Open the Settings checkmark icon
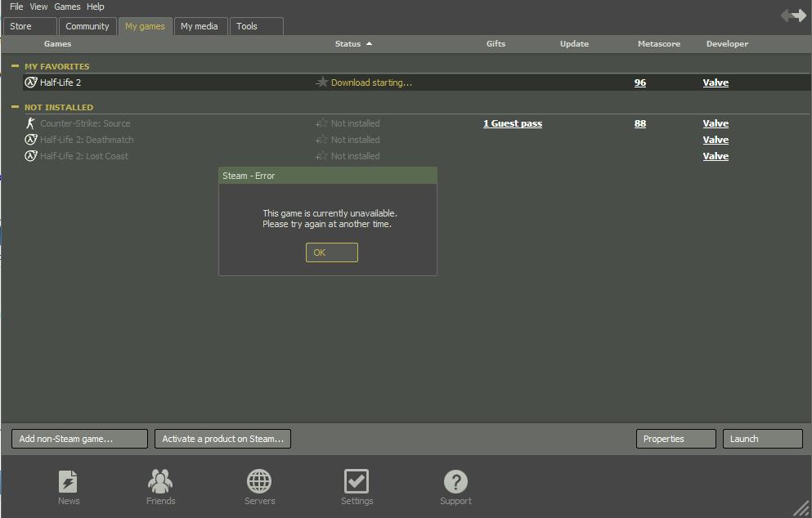Screen dimensions: 812x518 tap(357, 481)
